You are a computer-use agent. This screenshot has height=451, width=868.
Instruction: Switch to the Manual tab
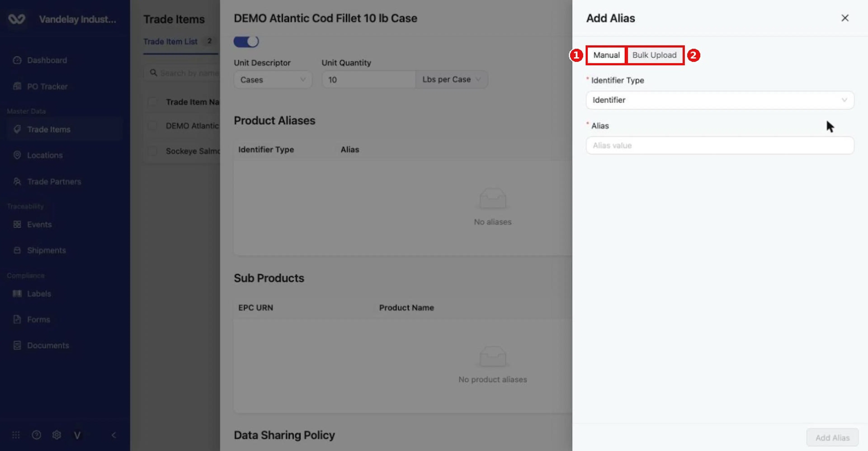point(606,55)
